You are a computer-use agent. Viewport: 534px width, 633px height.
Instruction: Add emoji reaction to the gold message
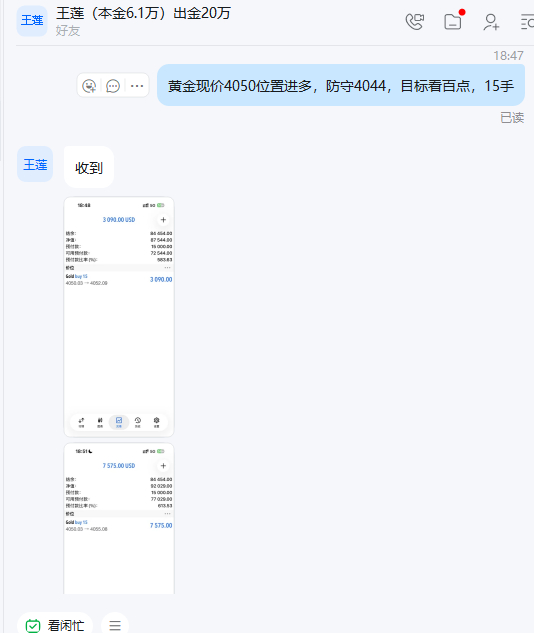(x=89, y=86)
